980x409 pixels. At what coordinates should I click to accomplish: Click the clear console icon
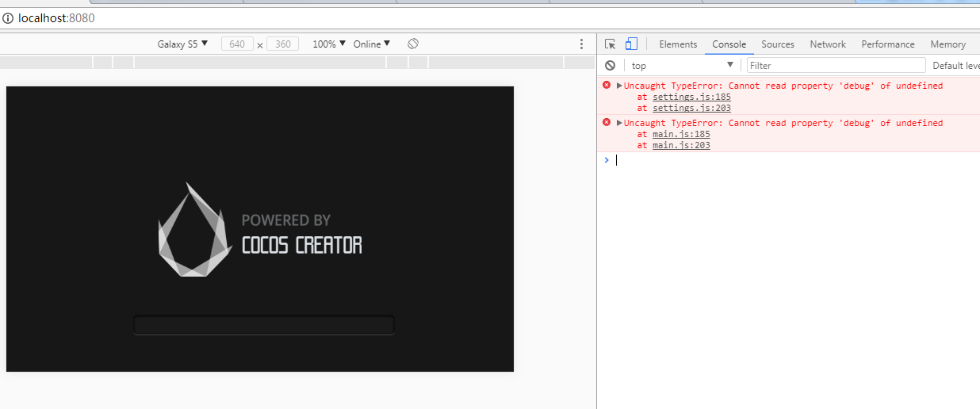tap(610, 66)
